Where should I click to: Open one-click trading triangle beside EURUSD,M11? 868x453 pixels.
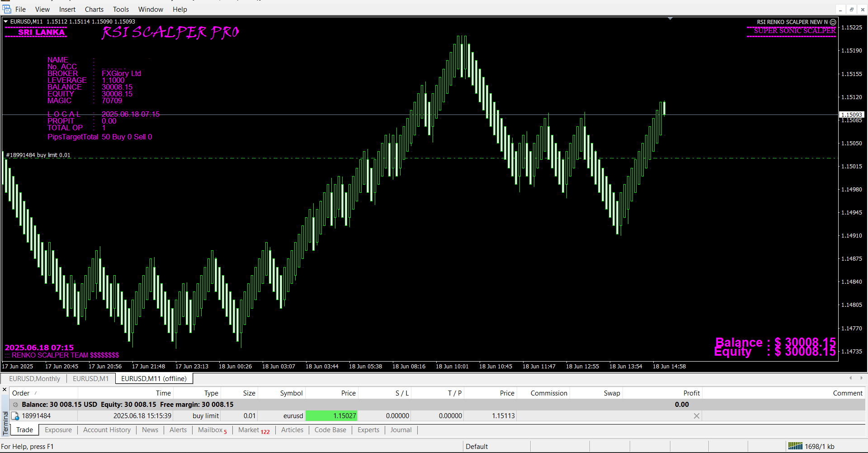(x=6, y=21)
